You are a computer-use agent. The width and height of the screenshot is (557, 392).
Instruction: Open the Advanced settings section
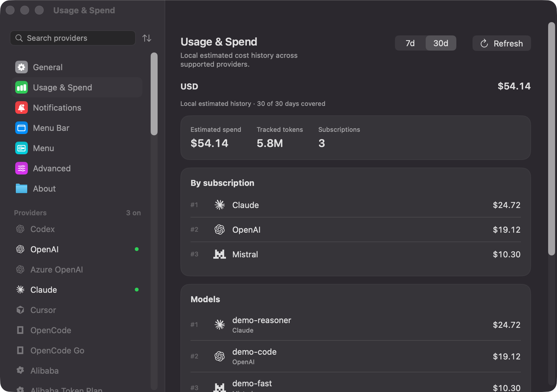(x=77, y=168)
